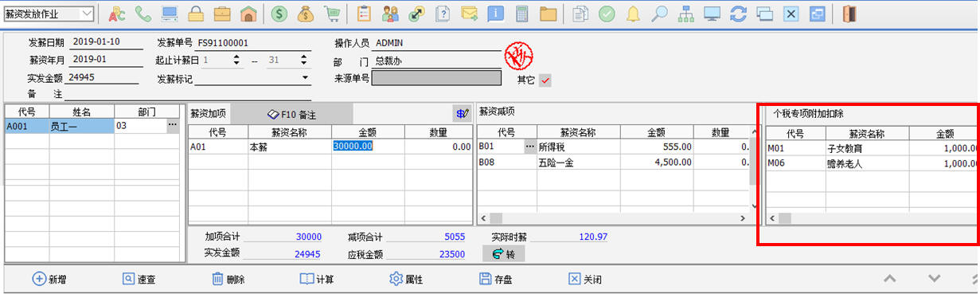
Task: Click the padlock icon in toolbar
Action: [x=196, y=14]
